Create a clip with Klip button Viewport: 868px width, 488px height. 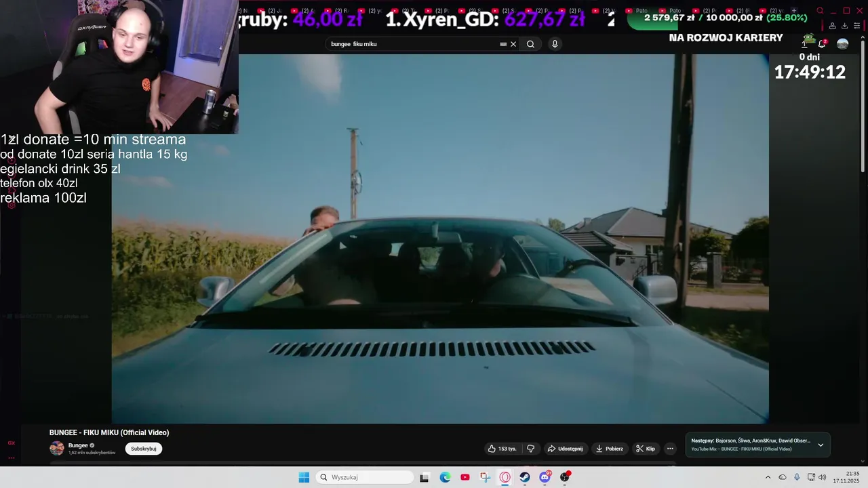pyautogui.click(x=645, y=449)
